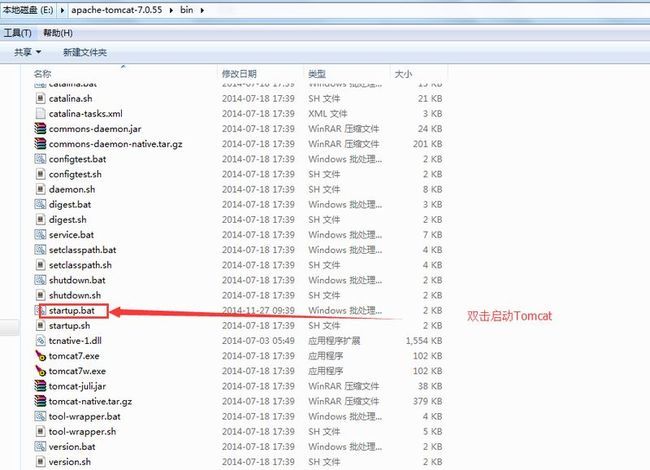Select the catalina-tasks.xml file name
The image size is (650, 470).
point(86,114)
